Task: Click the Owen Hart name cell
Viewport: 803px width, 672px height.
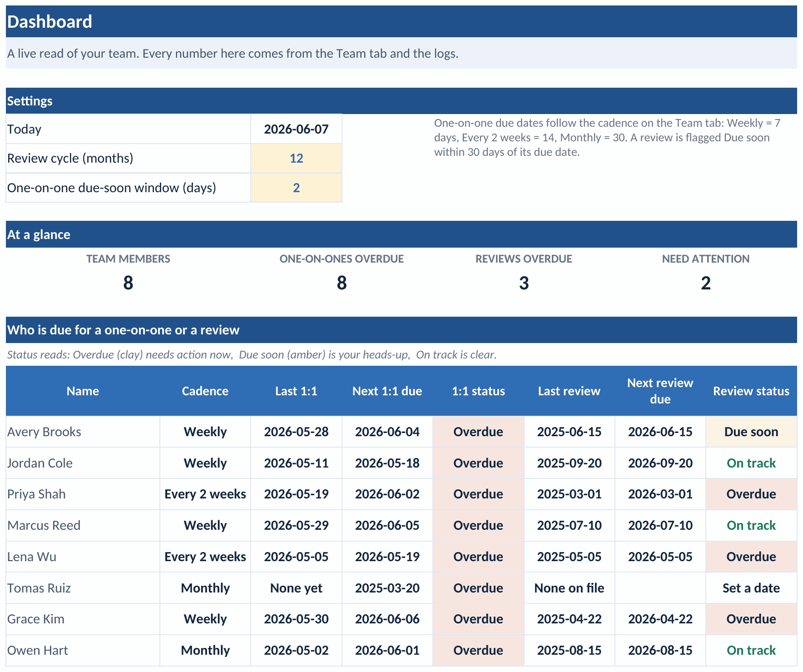Action: [83, 650]
